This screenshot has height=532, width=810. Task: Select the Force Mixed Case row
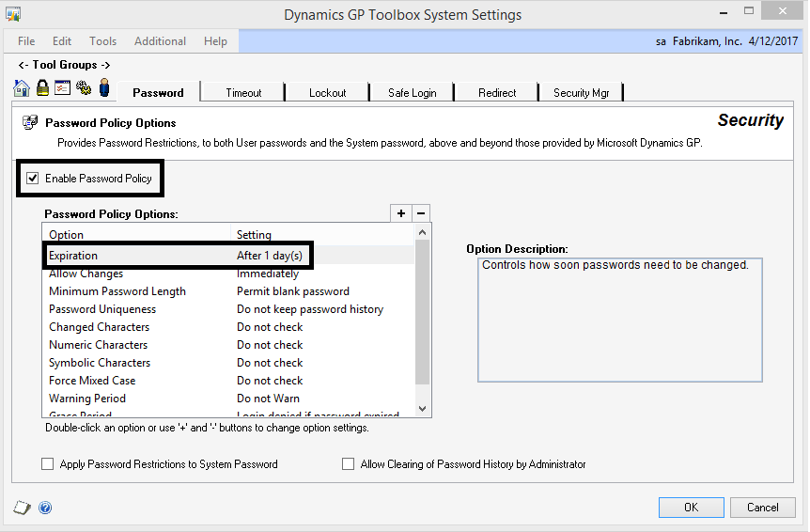coord(228,380)
